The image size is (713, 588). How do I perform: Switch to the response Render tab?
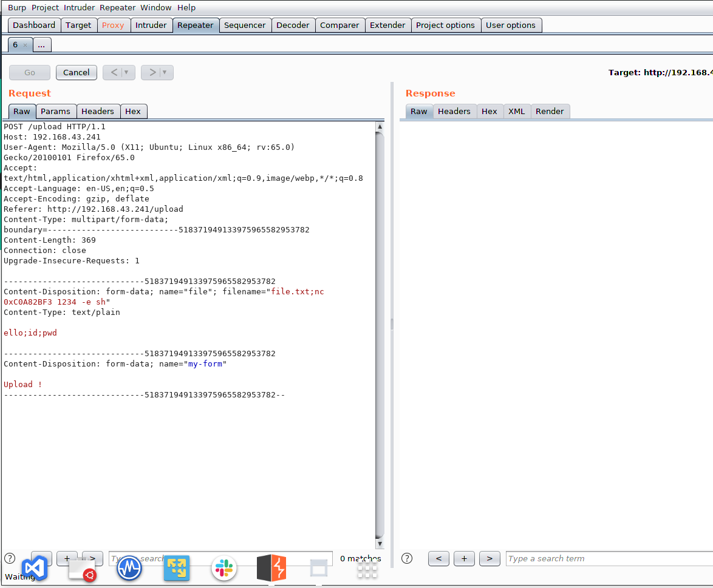pyautogui.click(x=550, y=111)
